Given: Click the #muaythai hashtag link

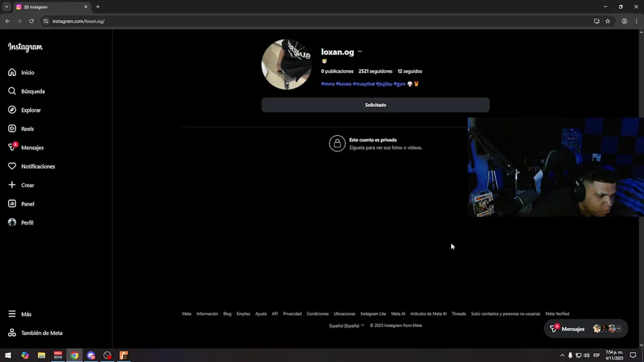Looking at the screenshot, I should click(x=364, y=84).
